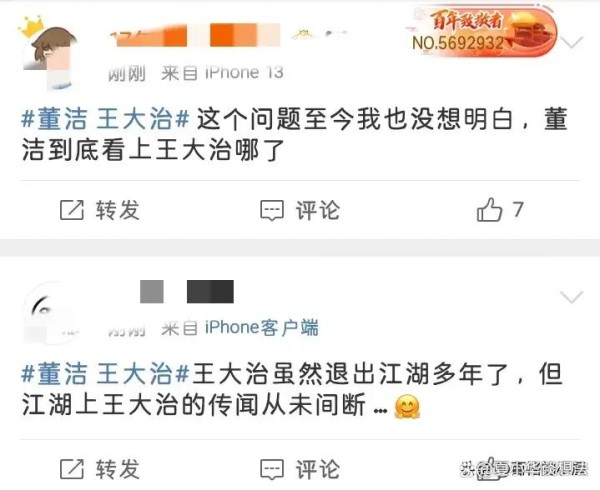600x490 pixels.
Task: Click the NO.5692932 badge
Action: (481, 33)
